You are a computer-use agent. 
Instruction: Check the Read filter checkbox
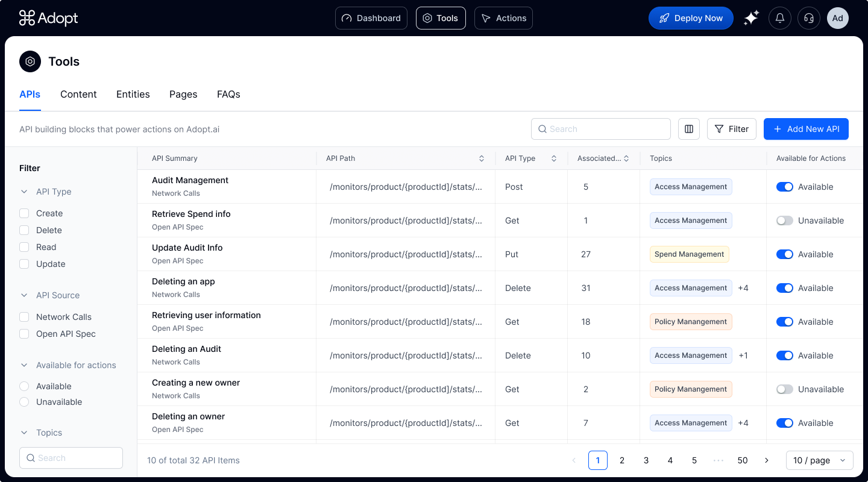coord(24,247)
